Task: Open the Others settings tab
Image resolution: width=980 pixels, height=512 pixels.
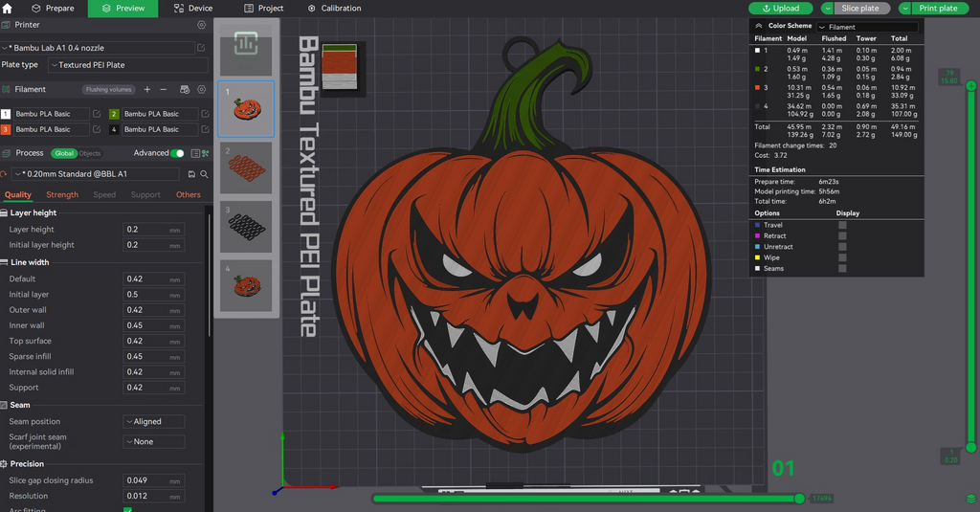Action: click(x=189, y=195)
